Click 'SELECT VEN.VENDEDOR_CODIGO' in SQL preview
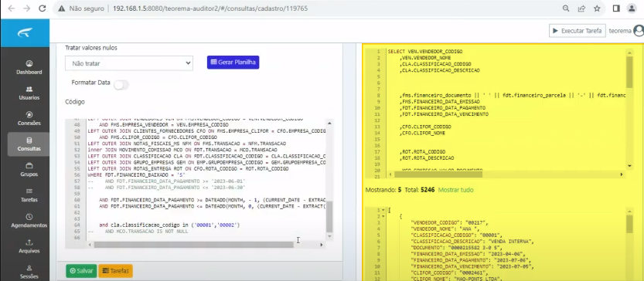The width and height of the screenshot is (644, 281). (x=425, y=52)
